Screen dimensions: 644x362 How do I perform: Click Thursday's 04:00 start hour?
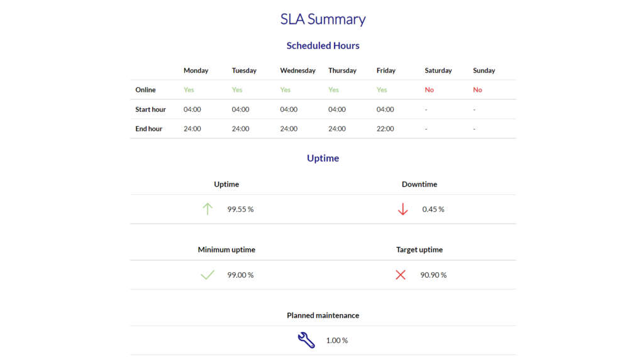pos(337,109)
